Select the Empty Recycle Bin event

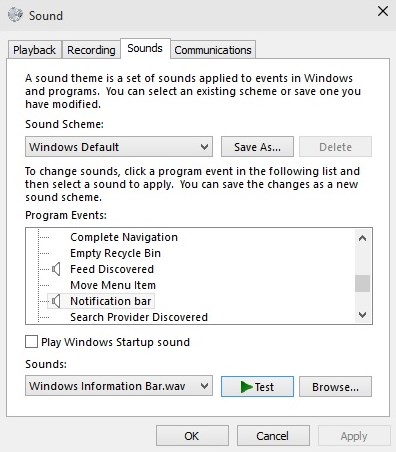pyautogui.click(x=115, y=253)
